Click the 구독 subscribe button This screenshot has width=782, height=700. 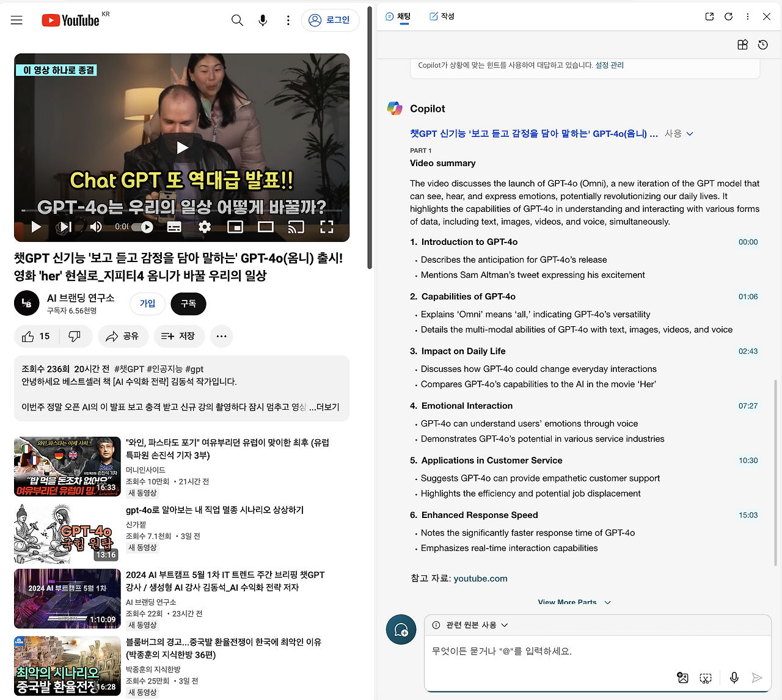click(188, 304)
